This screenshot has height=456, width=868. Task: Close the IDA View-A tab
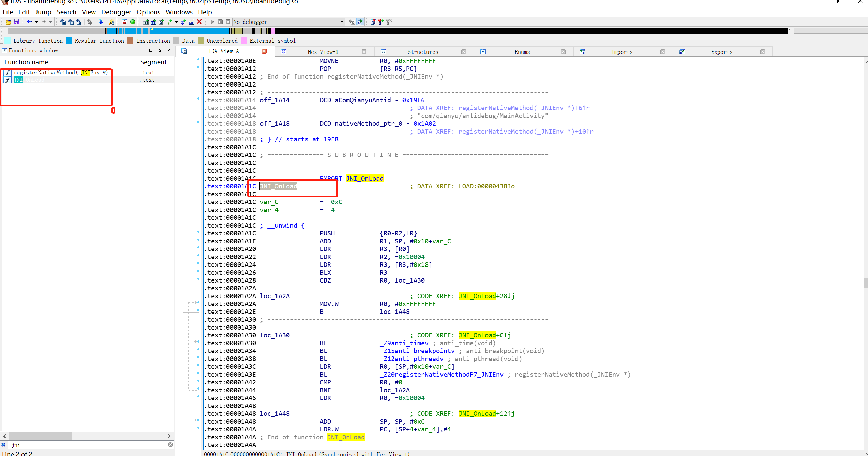264,51
